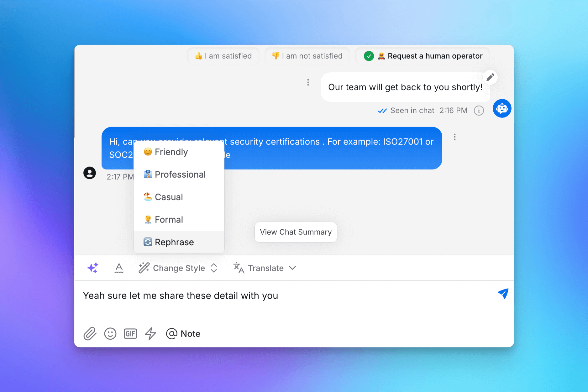The image size is (588, 392).
Task: Click View Chat Summary
Action: click(296, 232)
